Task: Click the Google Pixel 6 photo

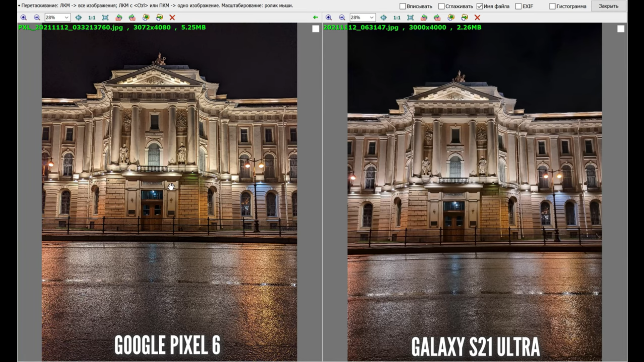Action: click(169, 192)
